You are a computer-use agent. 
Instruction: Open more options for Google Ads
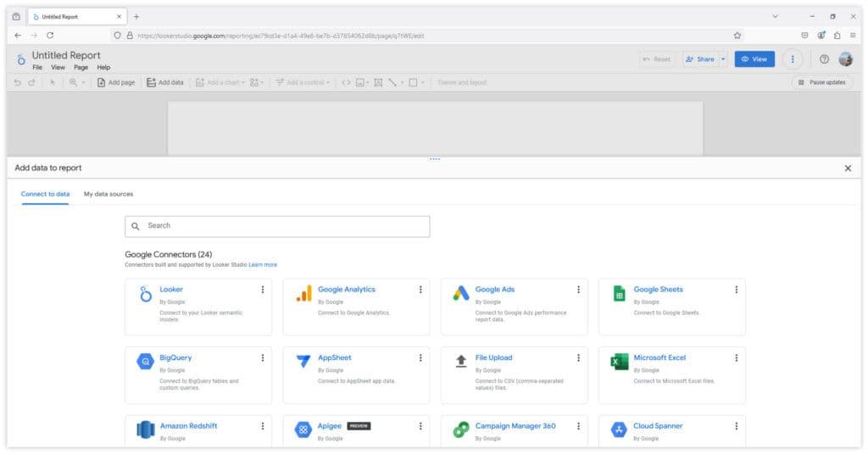pos(578,289)
